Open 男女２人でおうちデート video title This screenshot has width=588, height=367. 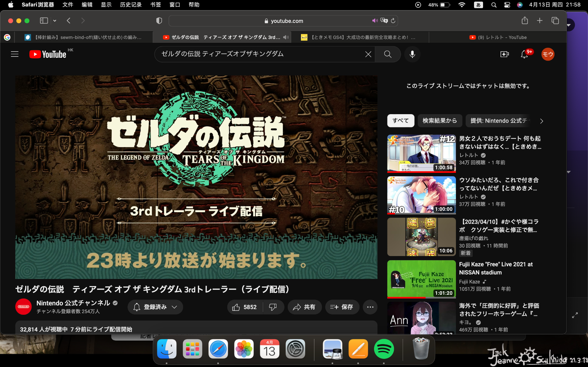click(x=500, y=143)
